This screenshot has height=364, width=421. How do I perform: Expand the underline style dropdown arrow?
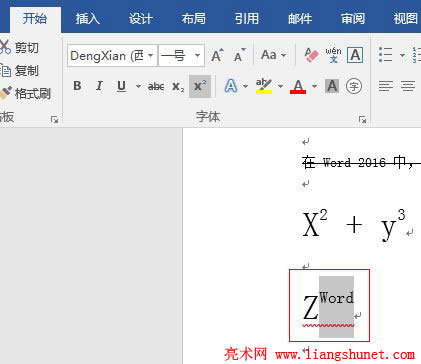138,86
